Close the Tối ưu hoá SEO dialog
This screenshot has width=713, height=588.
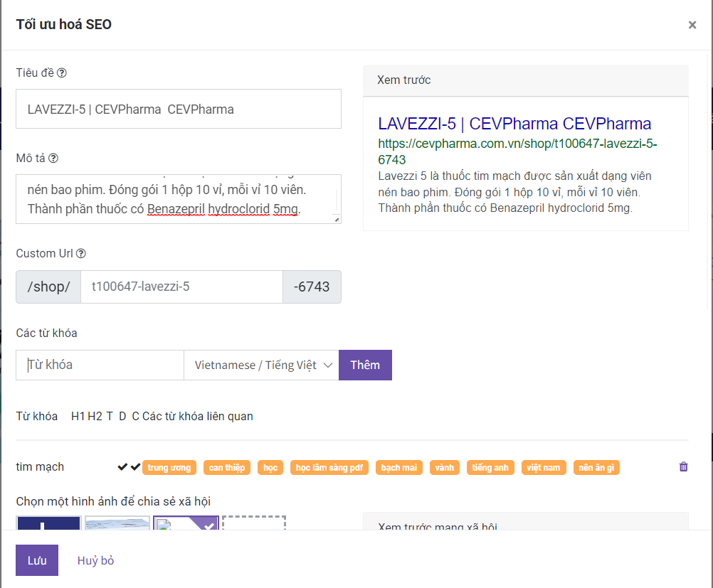pos(692,26)
